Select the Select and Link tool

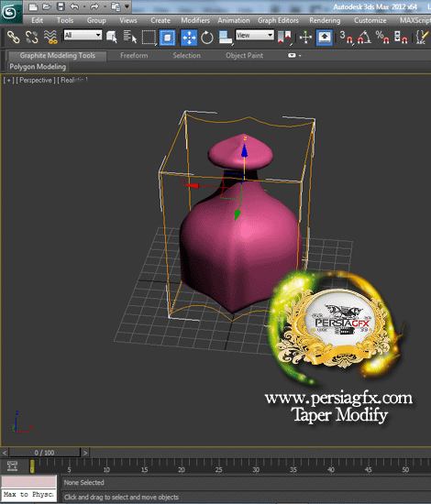(x=13, y=38)
